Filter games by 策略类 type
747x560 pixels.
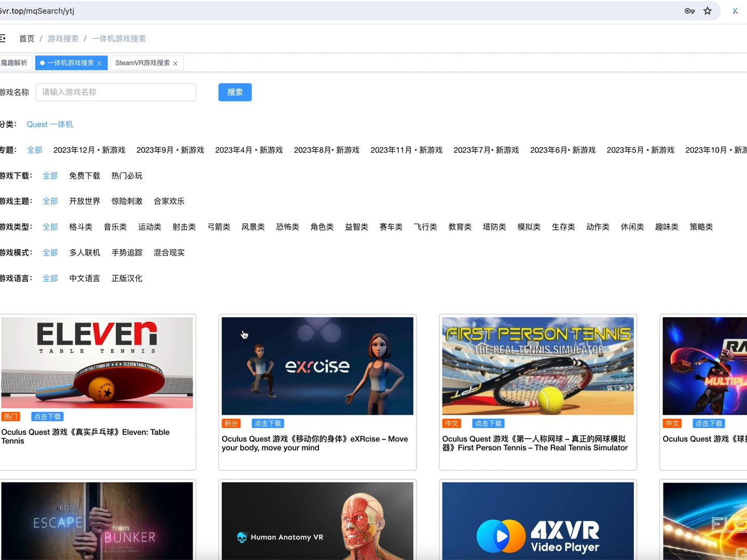pyautogui.click(x=701, y=227)
